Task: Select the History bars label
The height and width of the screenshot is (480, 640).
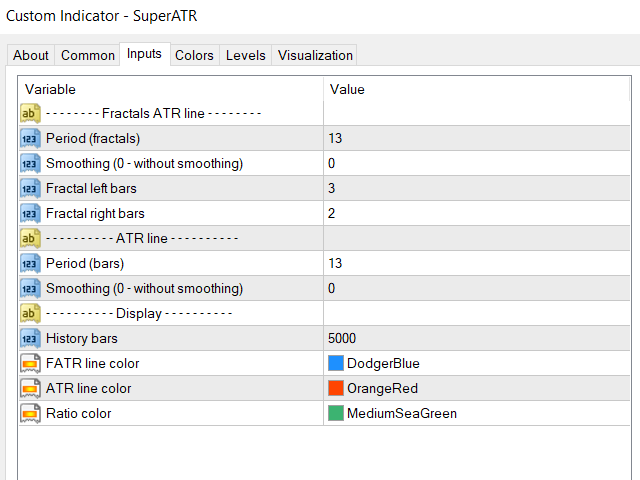Action: [x=82, y=338]
